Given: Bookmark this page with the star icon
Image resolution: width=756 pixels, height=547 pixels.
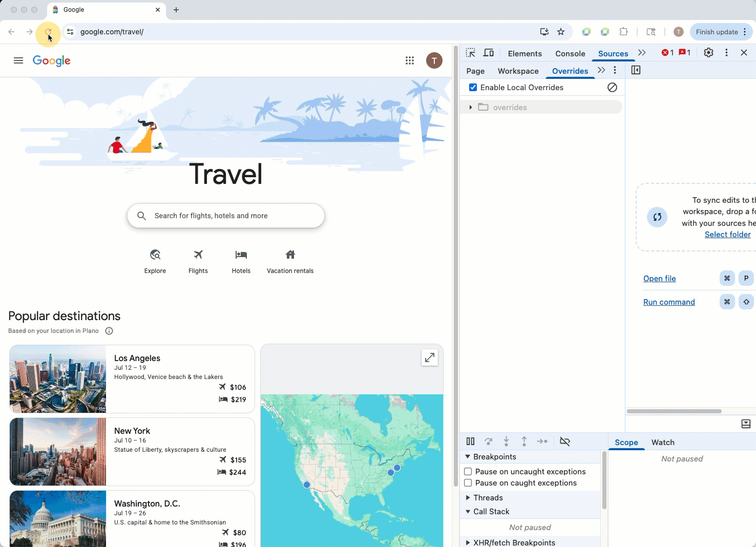Looking at the screenshot, I should click(561, 32).
